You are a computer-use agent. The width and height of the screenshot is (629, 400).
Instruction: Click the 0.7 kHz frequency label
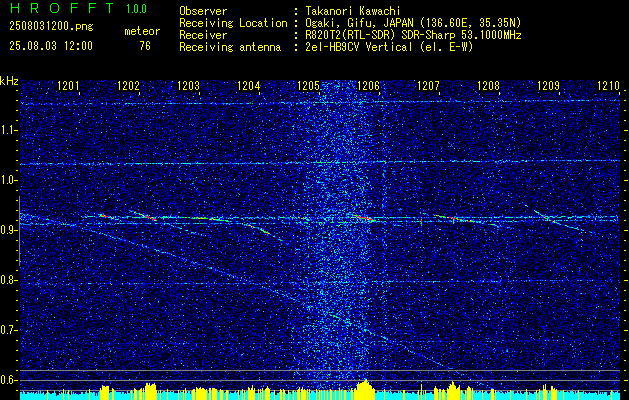(8, 330)
